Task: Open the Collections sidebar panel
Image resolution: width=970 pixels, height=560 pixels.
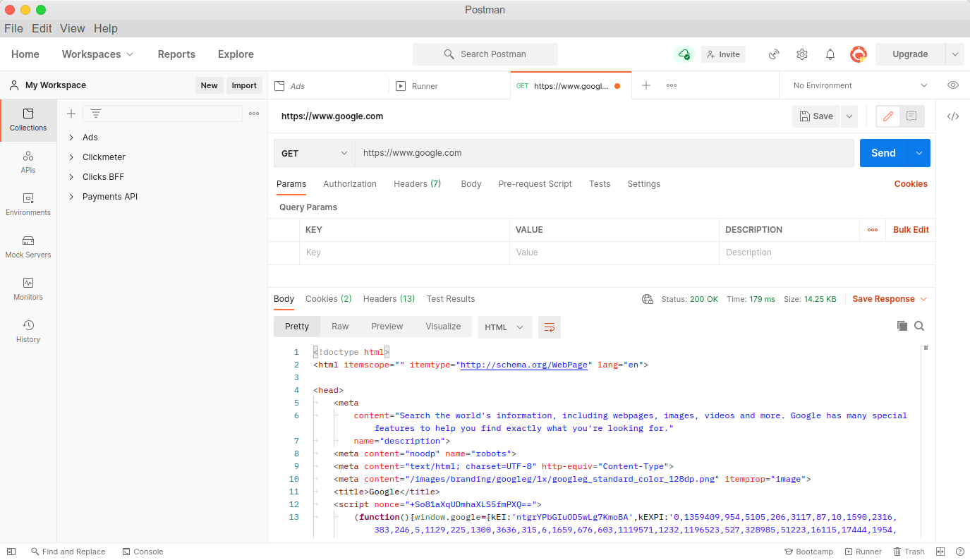Action: pyautogui.click(x=28, y=120)
